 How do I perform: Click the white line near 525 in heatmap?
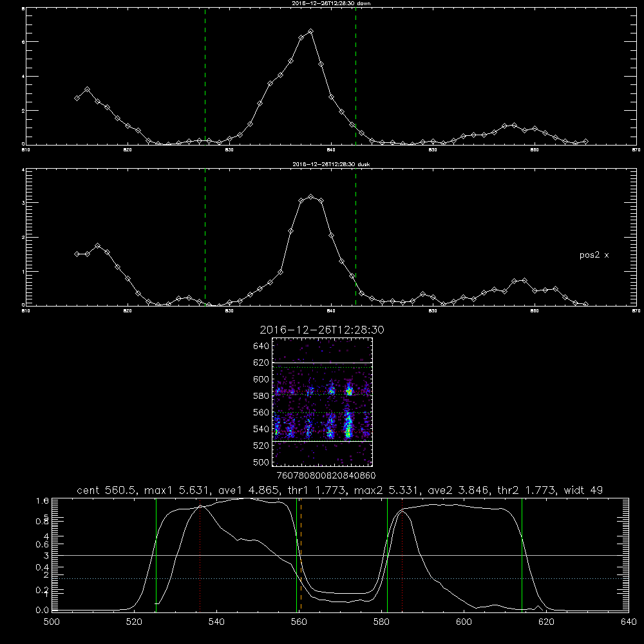(322, 442)
